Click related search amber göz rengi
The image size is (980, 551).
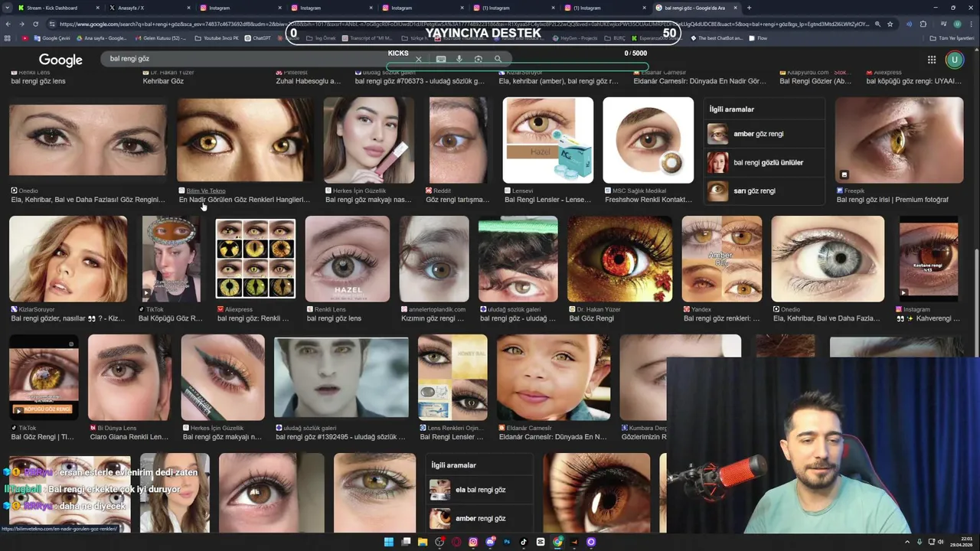pos(764,134)
